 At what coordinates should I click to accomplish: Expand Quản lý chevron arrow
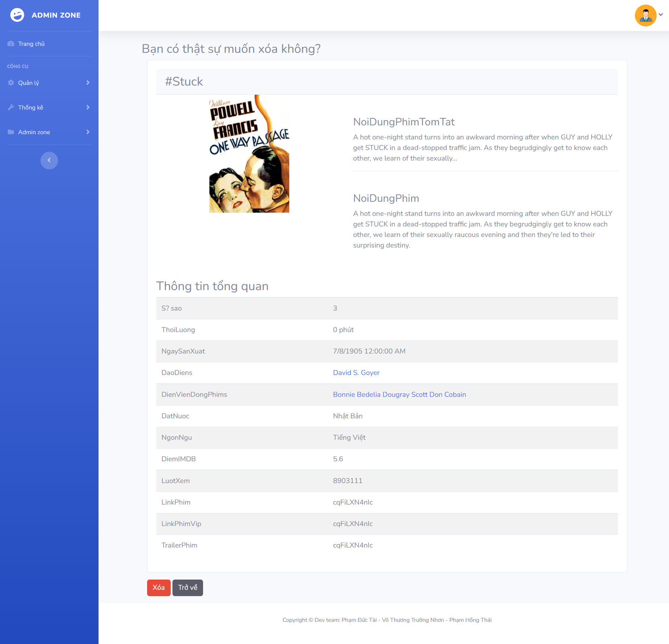[x=88, y=83]
